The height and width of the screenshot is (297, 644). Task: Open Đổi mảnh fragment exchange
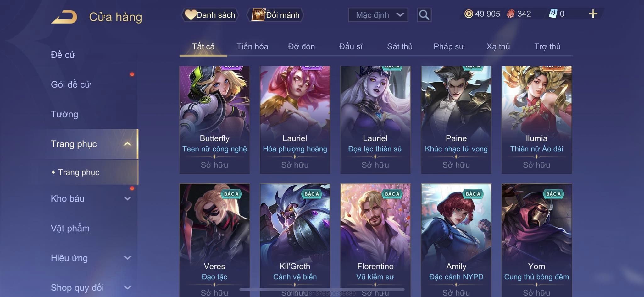pyautogui.click(x=275, y=15)
